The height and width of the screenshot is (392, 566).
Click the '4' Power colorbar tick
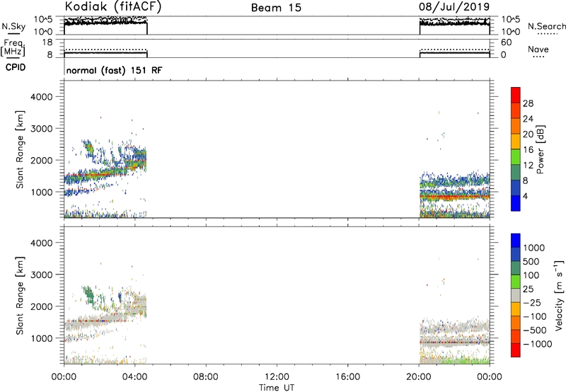point(525,196)
